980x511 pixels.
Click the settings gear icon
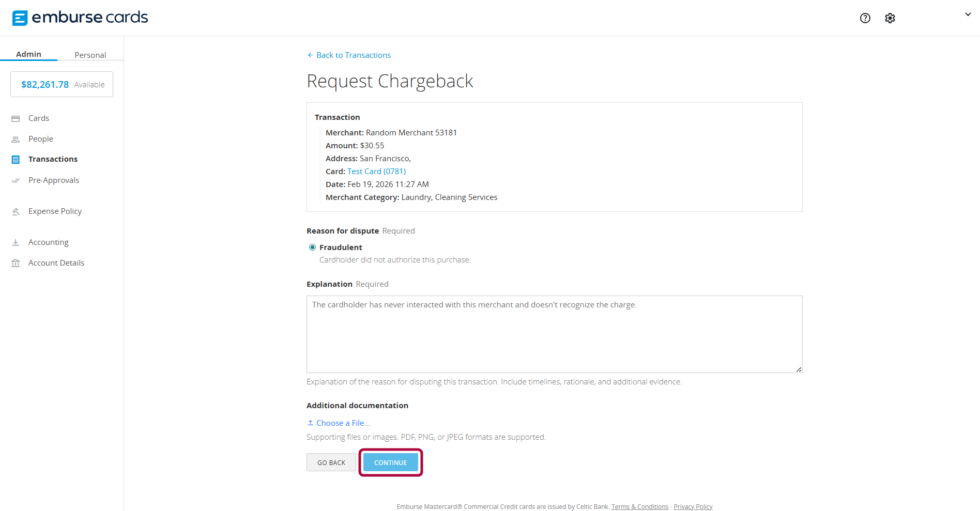tap(890, 18)
